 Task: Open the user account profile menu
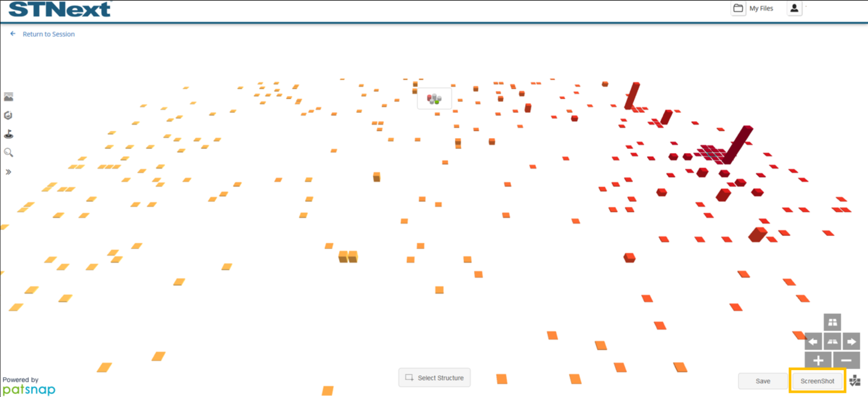point(794,8)
